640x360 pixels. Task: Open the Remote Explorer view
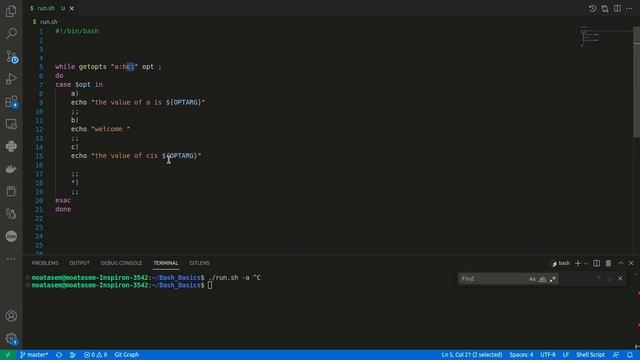pos(11,124)
